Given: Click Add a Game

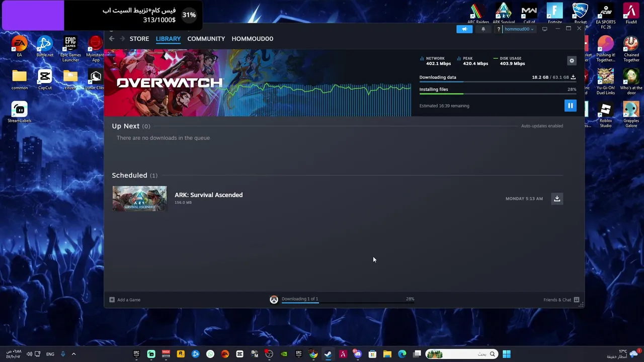Looking at the screenshot, I should 125,300.
